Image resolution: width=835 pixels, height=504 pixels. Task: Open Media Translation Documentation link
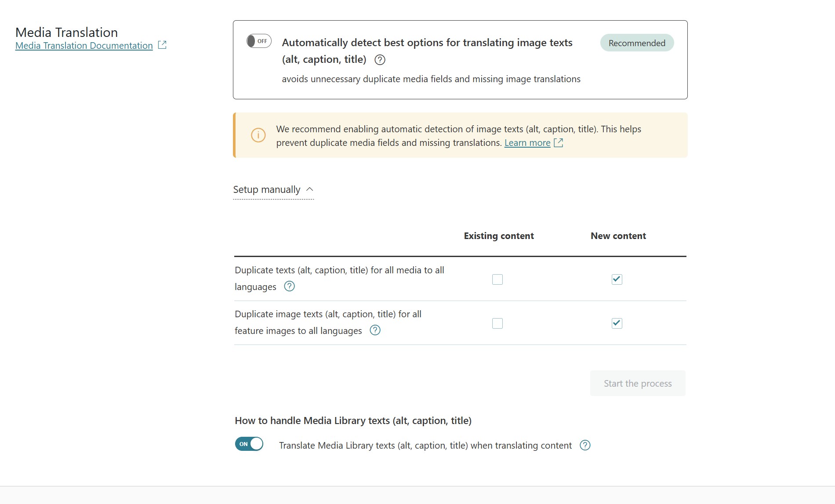click(84, 46)
